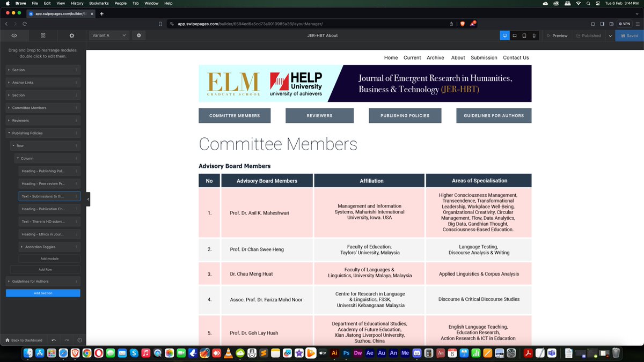Open new browser tab with plus
Screen dimensions: 644x362
(x=101, y=13)
